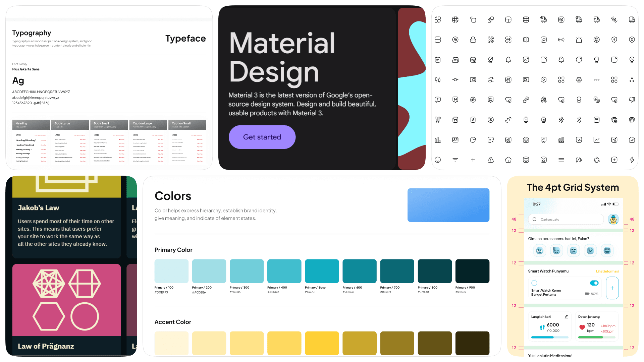Select the Caption Large column header
The image size is (644, 362).
pyautogui.click(x=148, y=125)
